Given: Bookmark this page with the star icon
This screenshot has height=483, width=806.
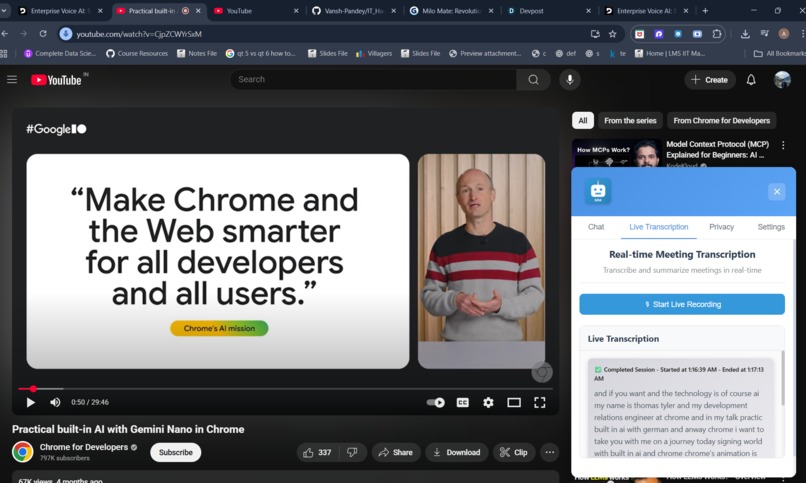Looking at the screenshot, I should (612, 34).
